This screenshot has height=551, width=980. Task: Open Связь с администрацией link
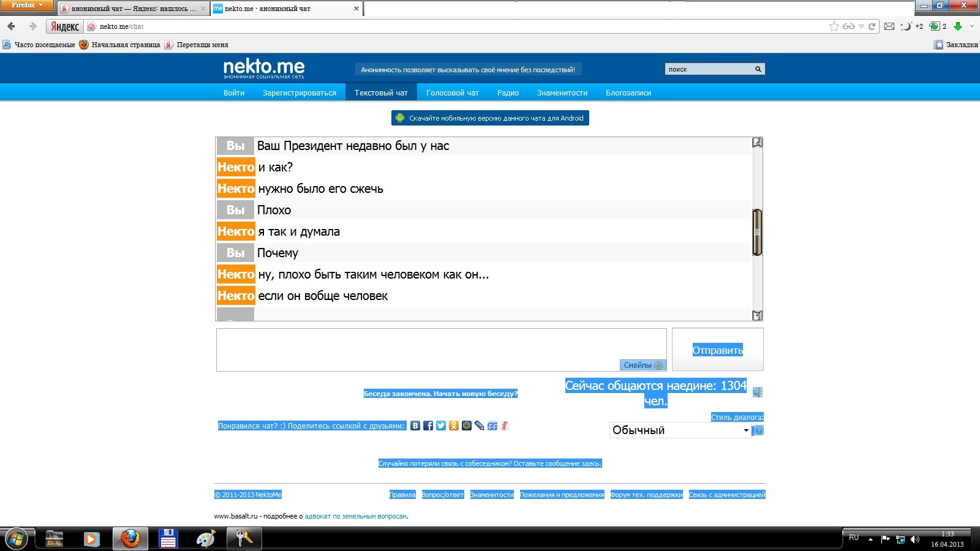click(727, 495)
